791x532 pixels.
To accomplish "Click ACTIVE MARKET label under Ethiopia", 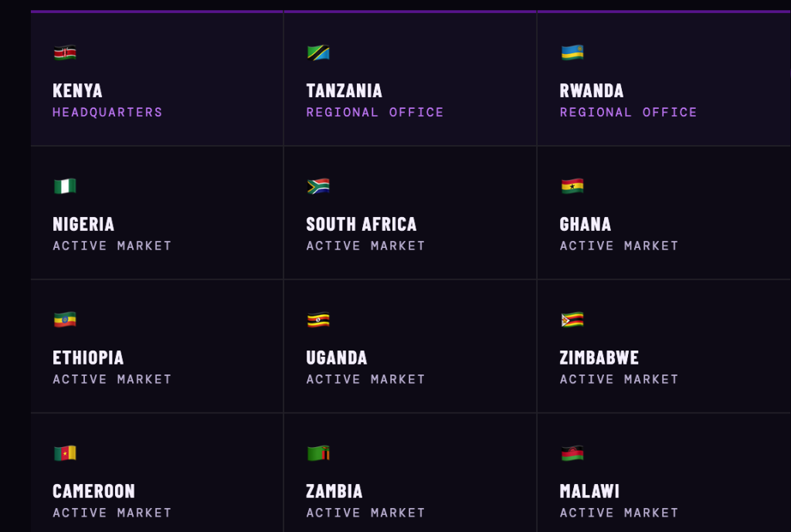I will click(112, 380).
